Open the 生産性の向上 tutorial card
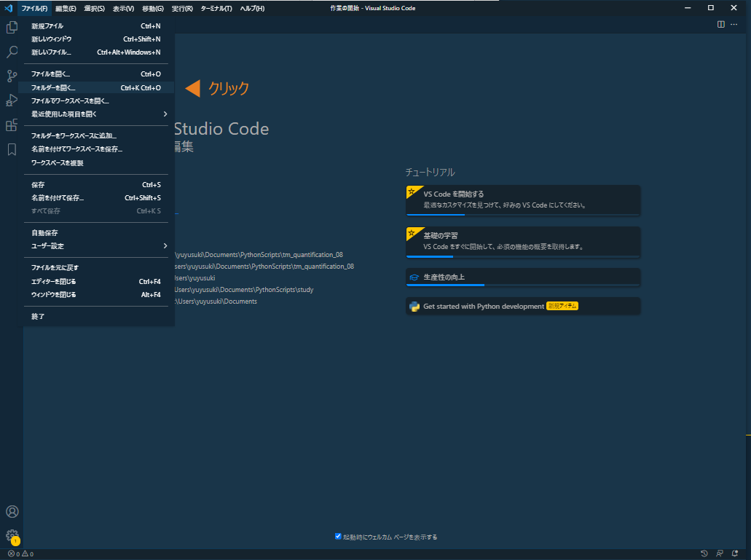The image size is (751, 560). (523, 277)
